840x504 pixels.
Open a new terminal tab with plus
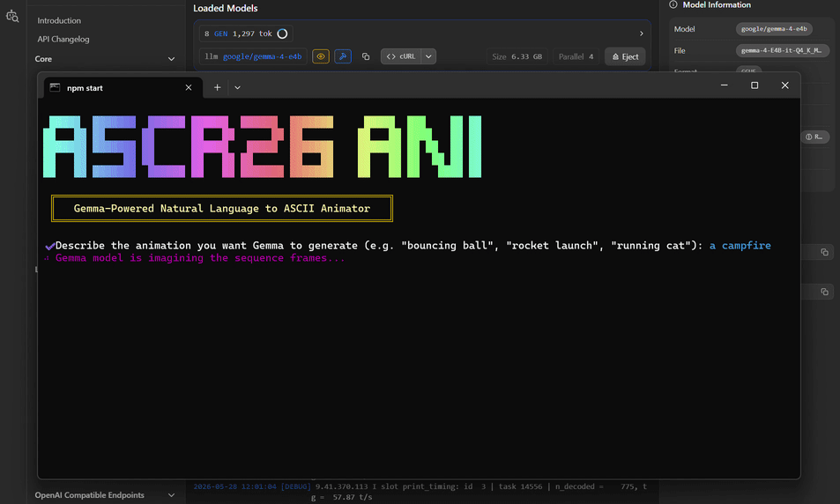(x=217, y=87)
